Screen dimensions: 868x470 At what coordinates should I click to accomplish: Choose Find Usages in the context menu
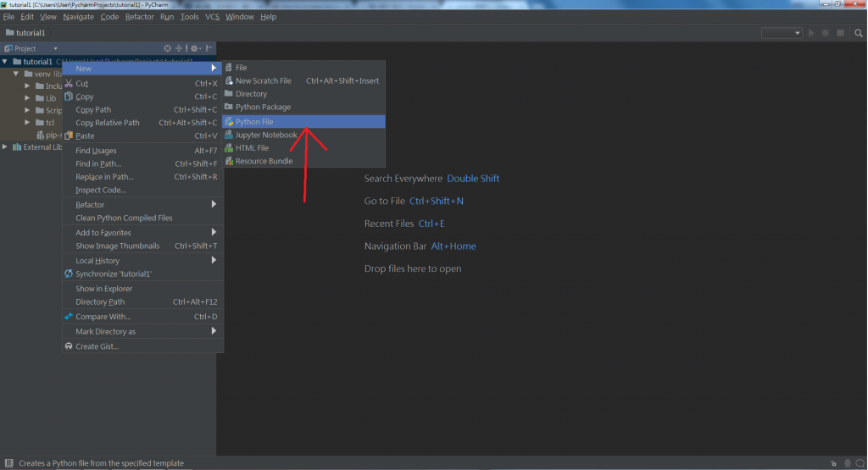click(142, 151)
